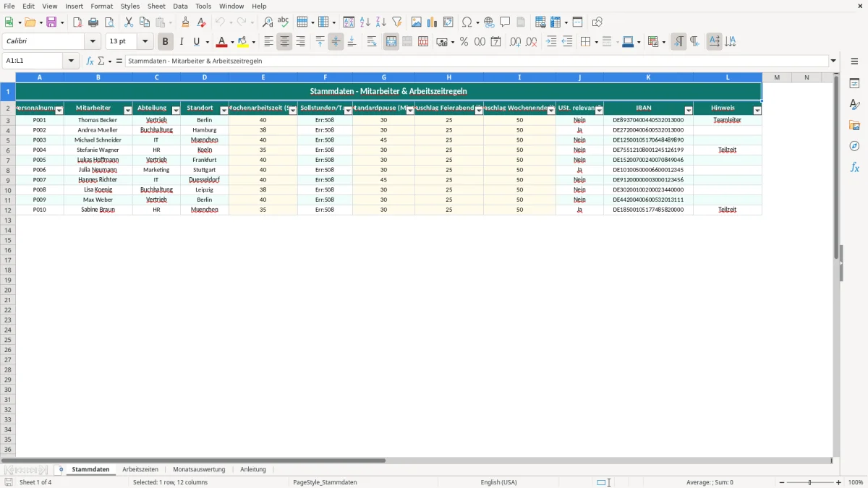Activate Clone Formatting paintbrush

coord(186,22)
